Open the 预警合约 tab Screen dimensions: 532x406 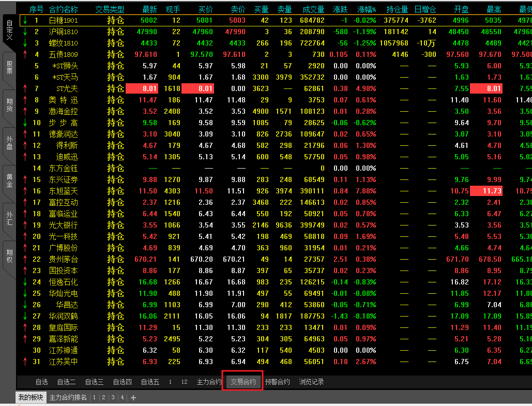point(278,382)
